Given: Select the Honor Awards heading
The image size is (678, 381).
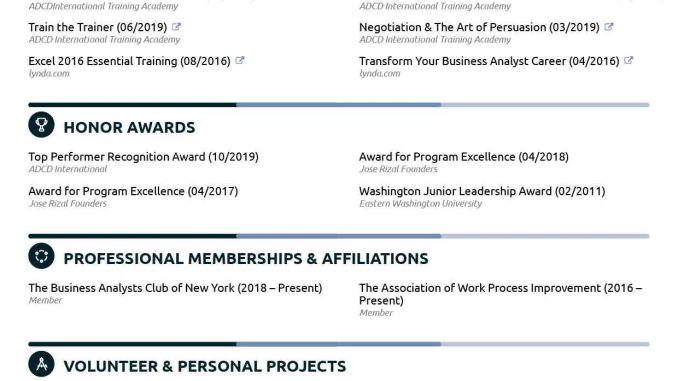Looking at the screenshot, I should 129,128.
